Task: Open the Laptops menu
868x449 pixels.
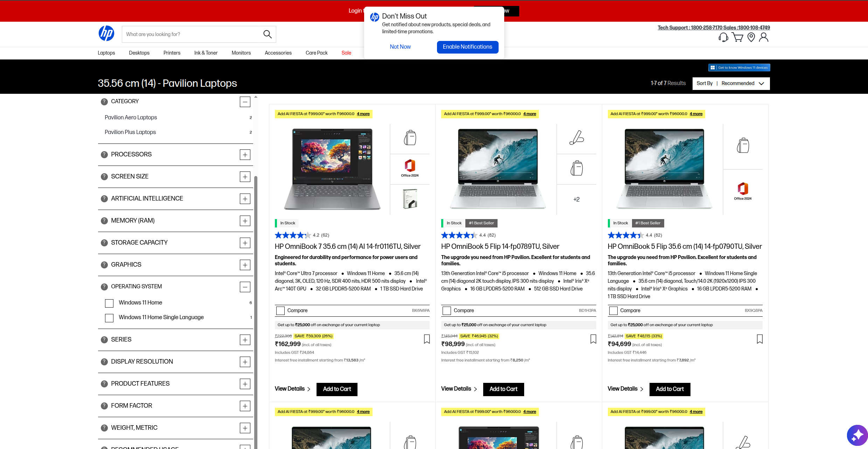Action: tap(106, 53)
